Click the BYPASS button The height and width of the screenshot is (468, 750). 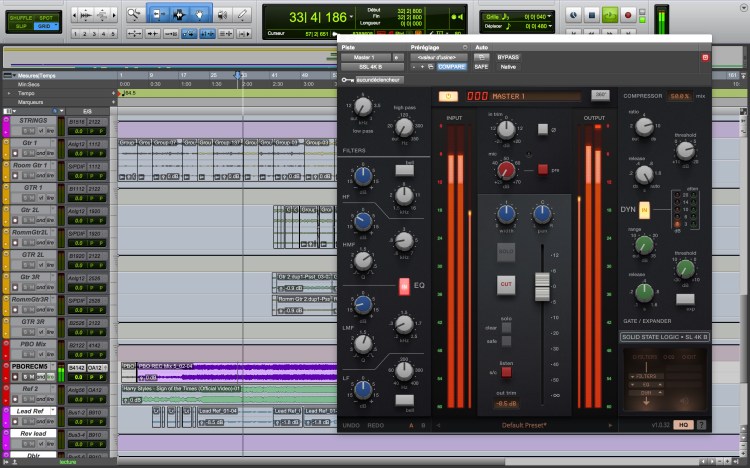(x=508, y=57)
